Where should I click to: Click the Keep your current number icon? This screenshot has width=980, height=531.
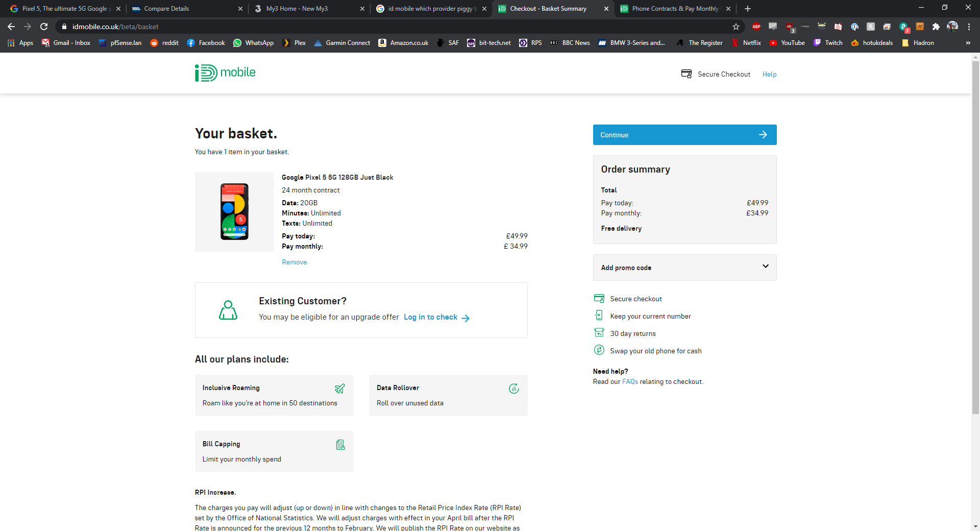point(599,316)
